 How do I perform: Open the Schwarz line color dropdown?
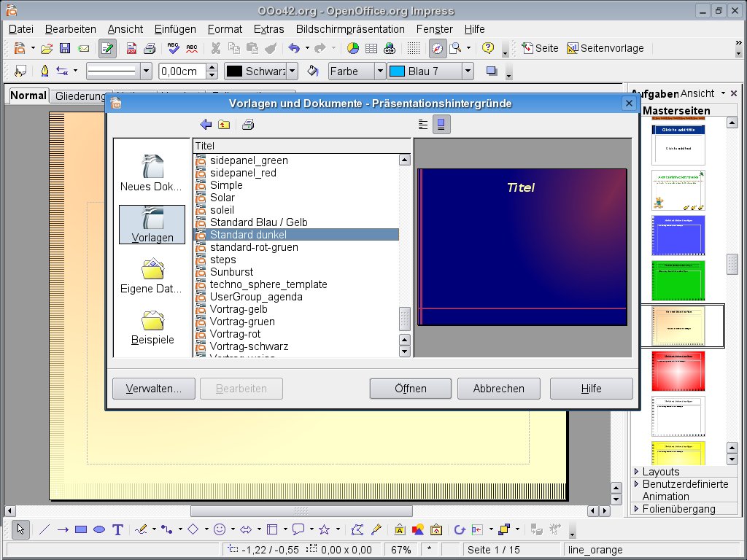coord(292,71)
